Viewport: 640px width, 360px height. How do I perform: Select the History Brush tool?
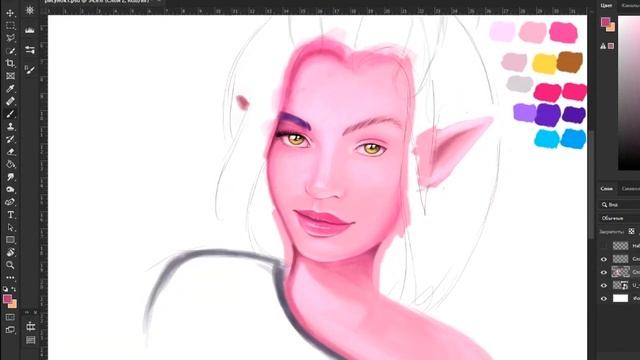10,139
